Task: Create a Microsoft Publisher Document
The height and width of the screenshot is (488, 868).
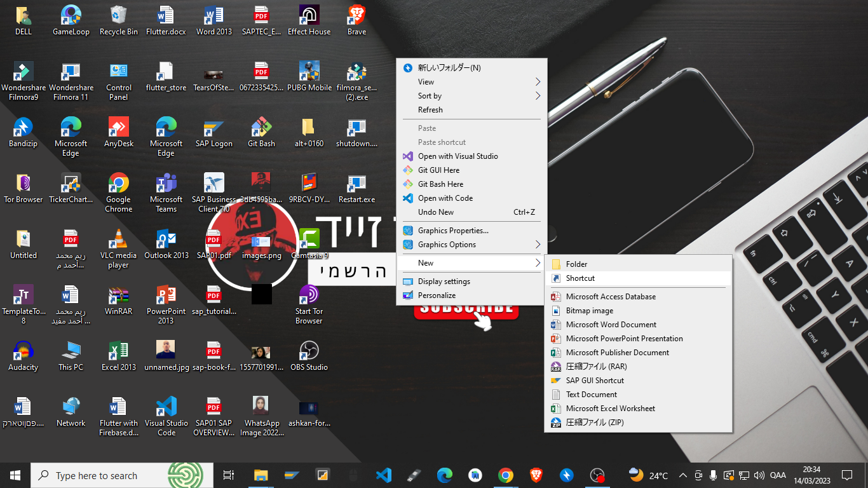Action: (638, 353)
